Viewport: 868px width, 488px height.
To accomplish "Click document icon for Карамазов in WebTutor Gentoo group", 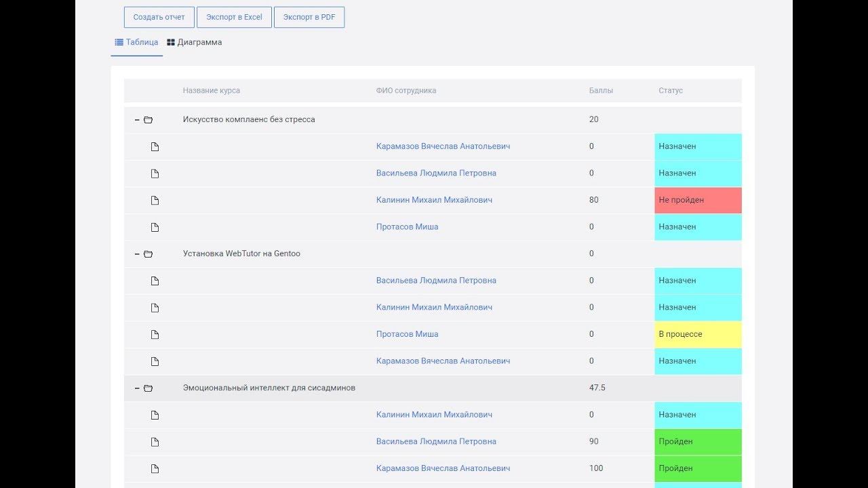I will tap(155, 361).
